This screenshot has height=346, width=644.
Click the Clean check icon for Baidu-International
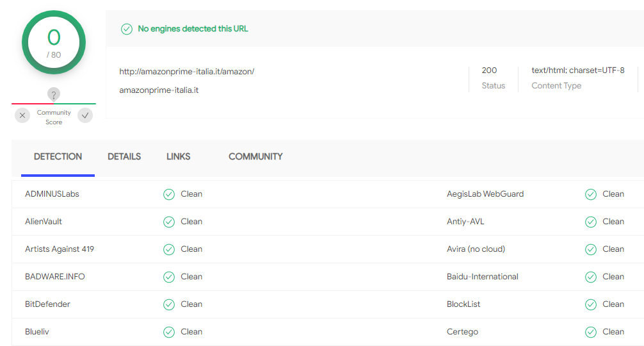point(591,277)
